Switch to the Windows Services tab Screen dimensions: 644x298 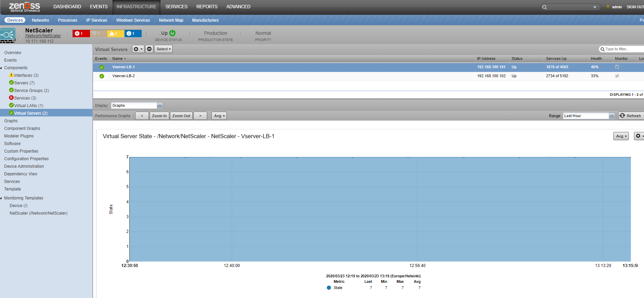(x=133, y=20)
